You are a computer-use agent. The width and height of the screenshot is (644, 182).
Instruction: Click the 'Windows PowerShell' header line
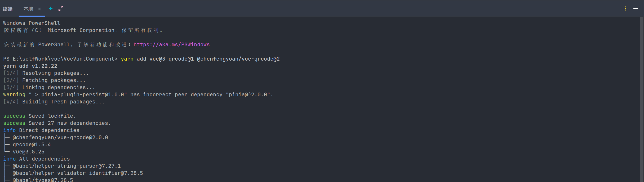point(32,23)
